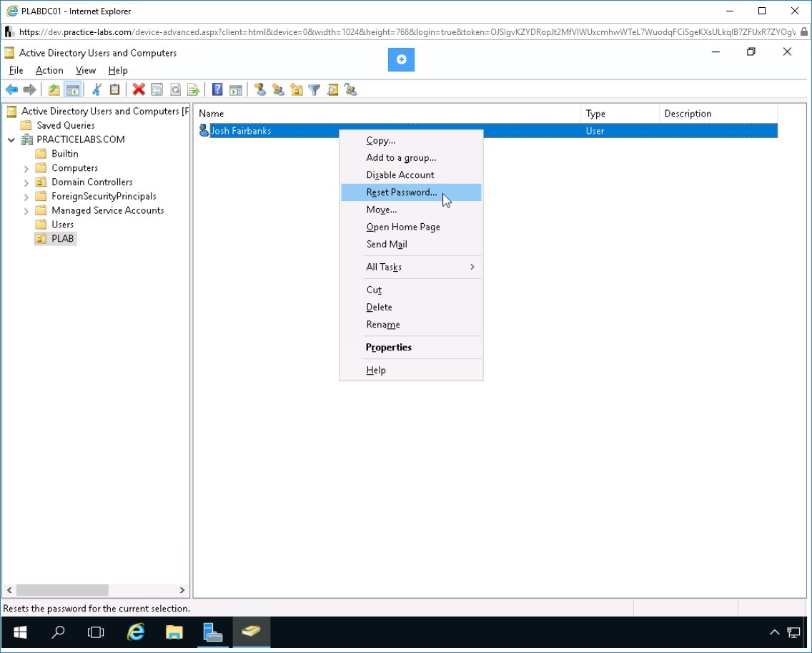Viewport: 812px width, 653px height.
Task: Open Properties from the context menu
Action: [411, 347]
